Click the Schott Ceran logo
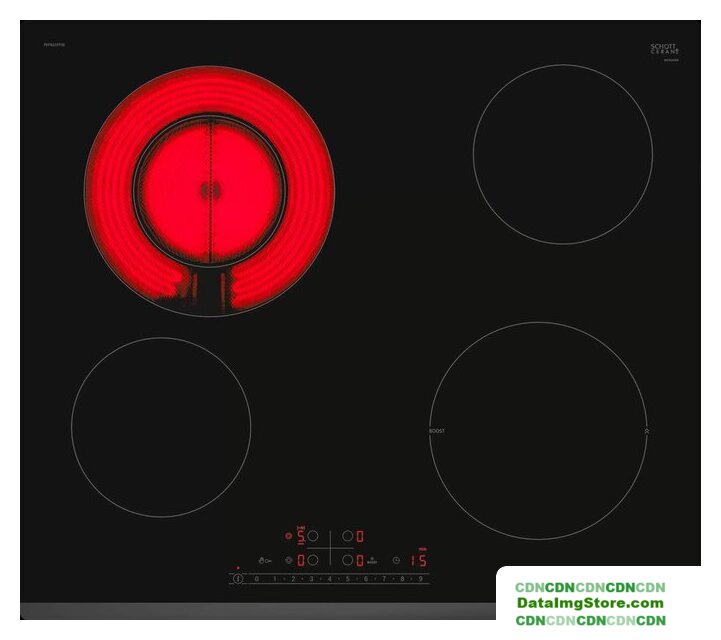721x640 pixels. 664,48
